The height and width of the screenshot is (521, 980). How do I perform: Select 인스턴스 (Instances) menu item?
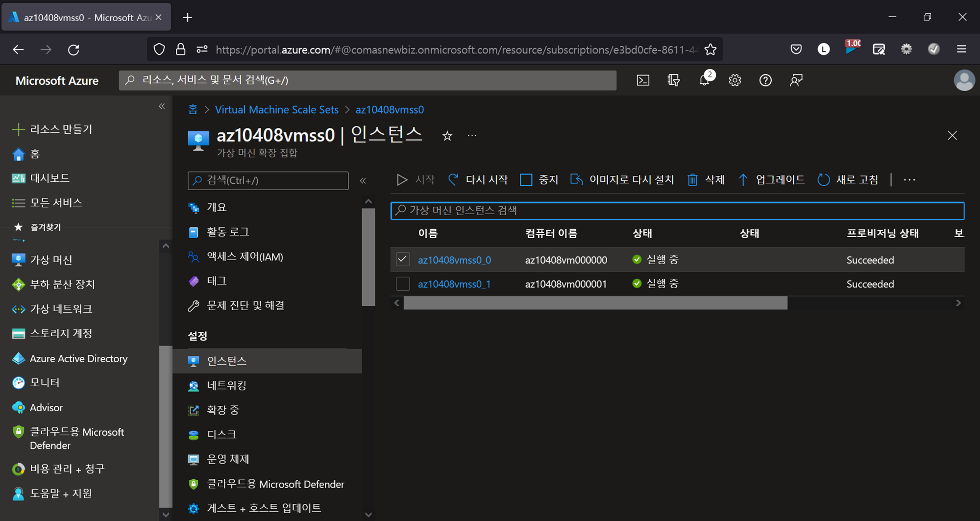pyautogui.click(x=267, y=361)
